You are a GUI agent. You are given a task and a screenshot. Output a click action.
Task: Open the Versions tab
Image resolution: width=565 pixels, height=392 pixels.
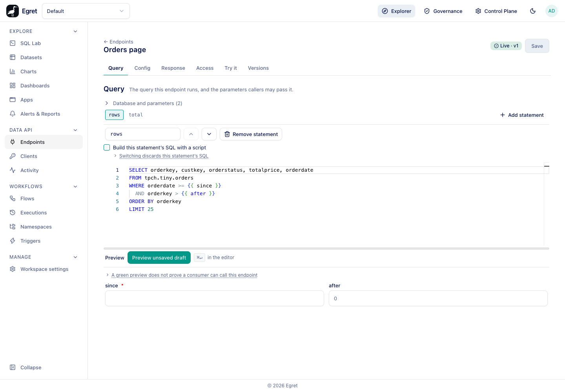258,68
